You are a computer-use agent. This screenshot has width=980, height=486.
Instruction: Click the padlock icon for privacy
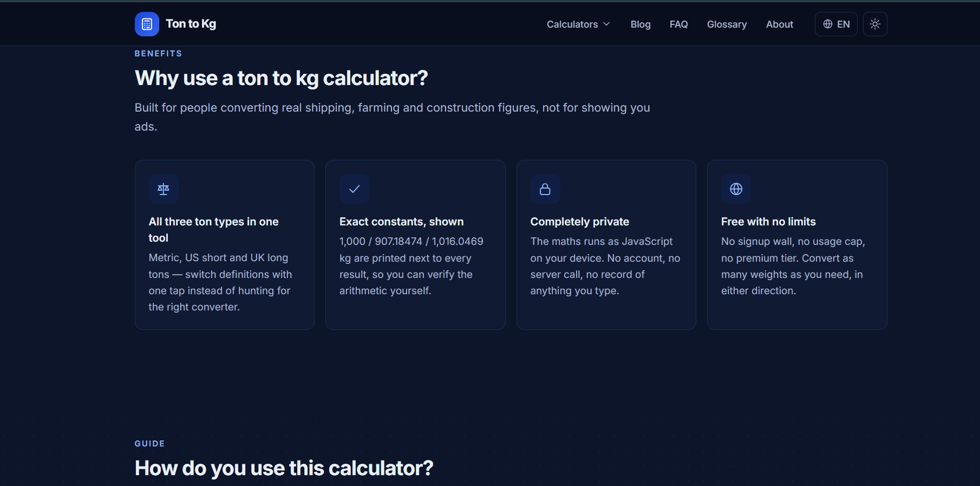[x=545, y=189]
